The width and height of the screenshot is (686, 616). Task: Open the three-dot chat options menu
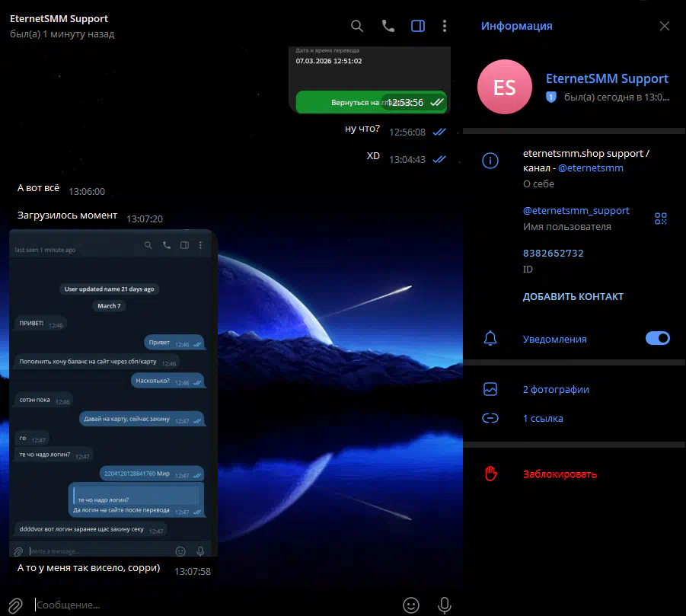pyautogui.click(x=445, y=26)
